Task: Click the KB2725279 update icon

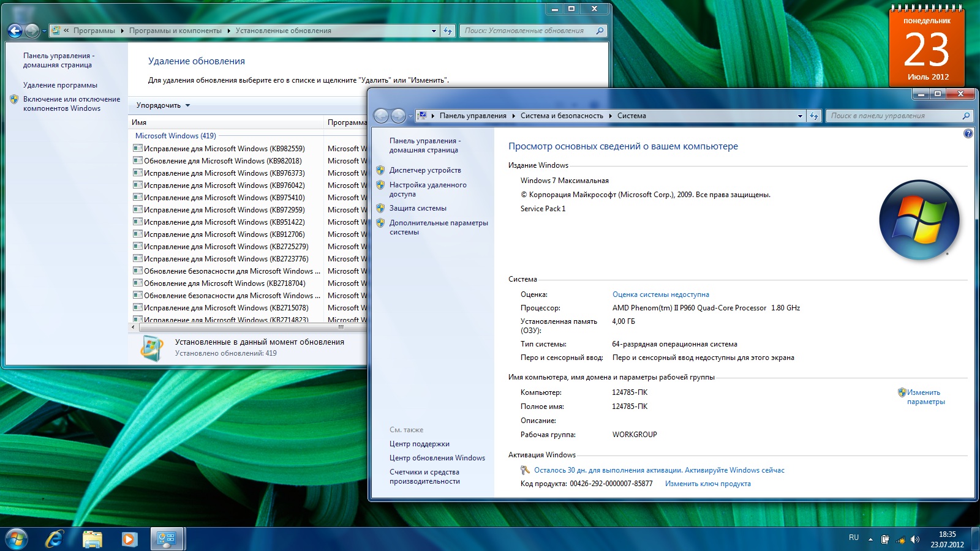Action: pos(138,246)
